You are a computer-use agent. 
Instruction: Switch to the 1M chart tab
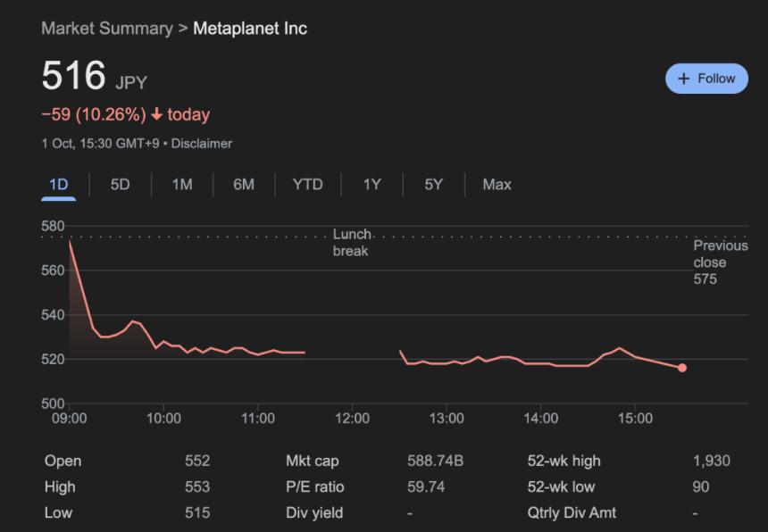click(x=182, y=185)
